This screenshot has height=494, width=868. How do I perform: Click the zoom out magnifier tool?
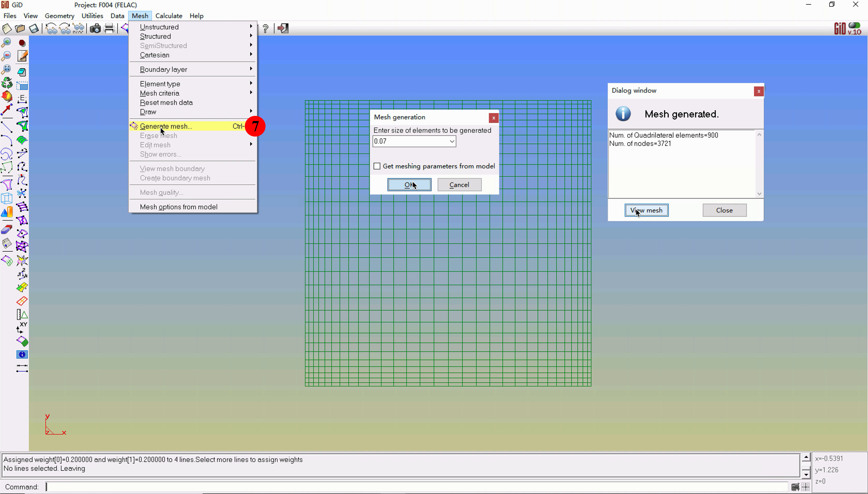[6, 56]
